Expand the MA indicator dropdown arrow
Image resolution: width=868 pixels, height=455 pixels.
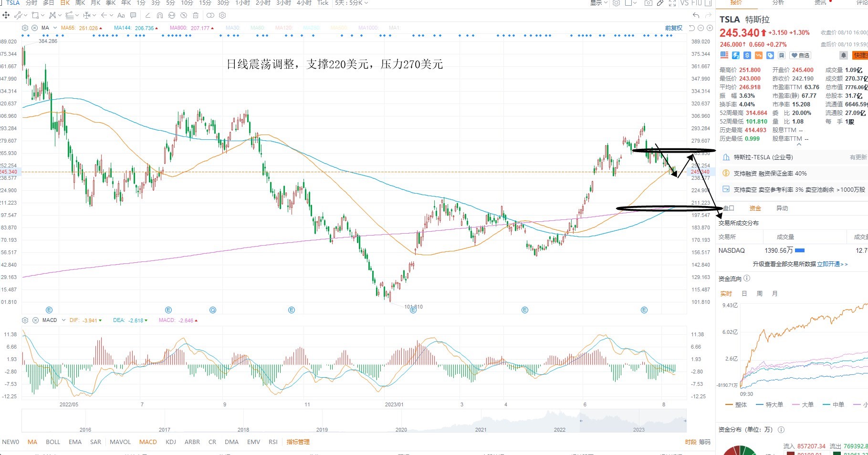(x=55, y=28)
